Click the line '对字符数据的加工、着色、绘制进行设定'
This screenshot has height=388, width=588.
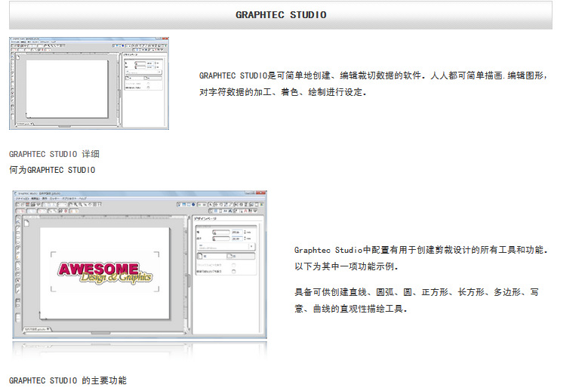tap(282, 92)
